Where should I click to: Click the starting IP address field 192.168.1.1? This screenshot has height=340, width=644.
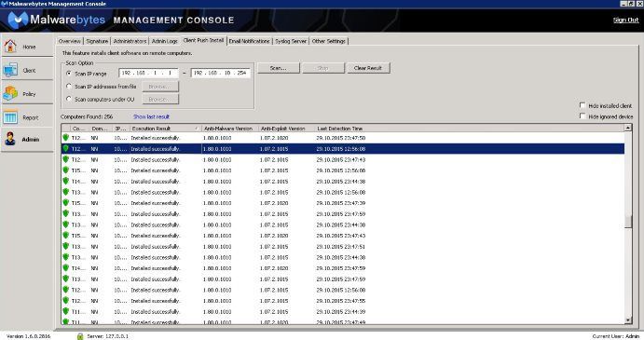click(148, 73)
